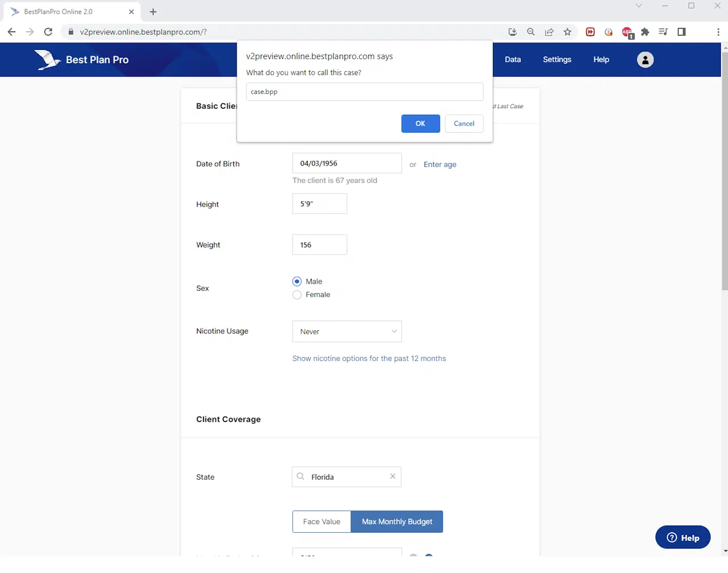Click the zoom magnifier icon in address bar

coord(530,32)
